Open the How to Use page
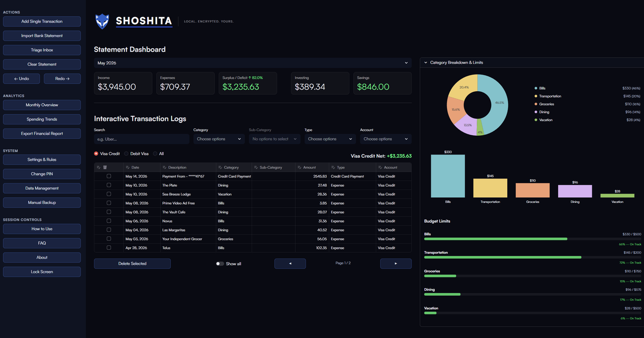The image size is (644, 338). click(x=42, y=229)
